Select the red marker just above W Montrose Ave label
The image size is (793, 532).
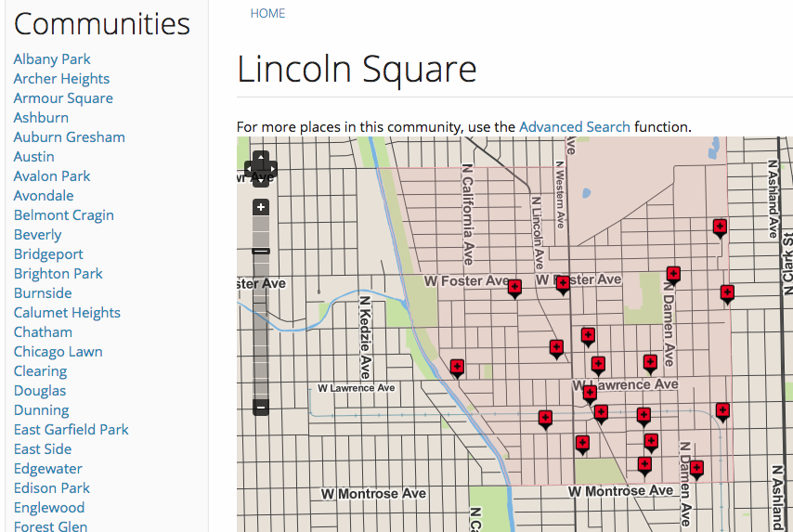[x=644, y=466]
